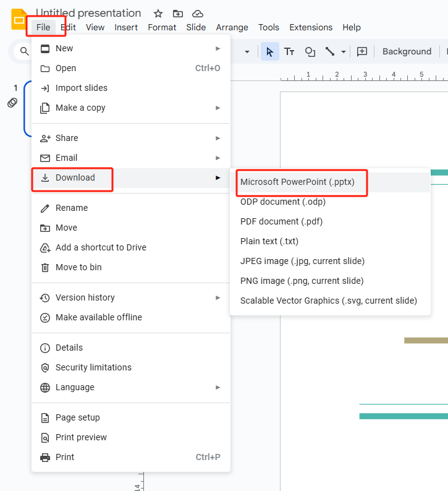Download as ODP document (.odp)

pyautogui.click(x=330, y=202)
